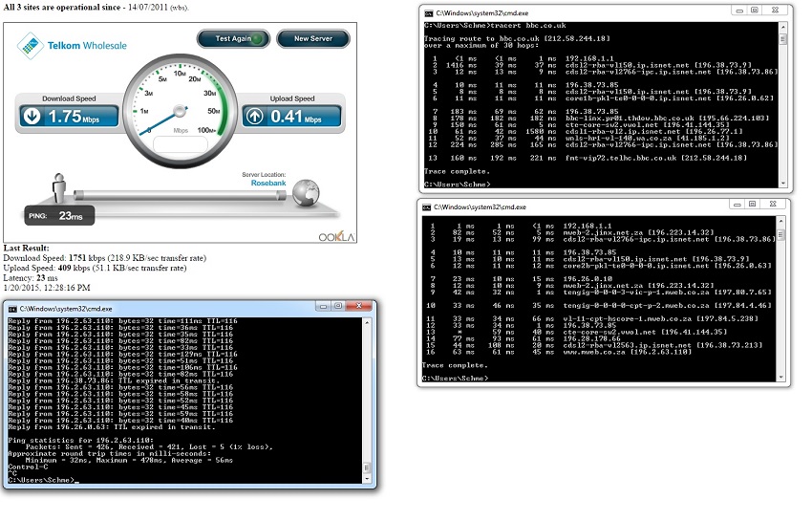Click the Test Again button
812x521 pixels.
click(x=234, y=39)
